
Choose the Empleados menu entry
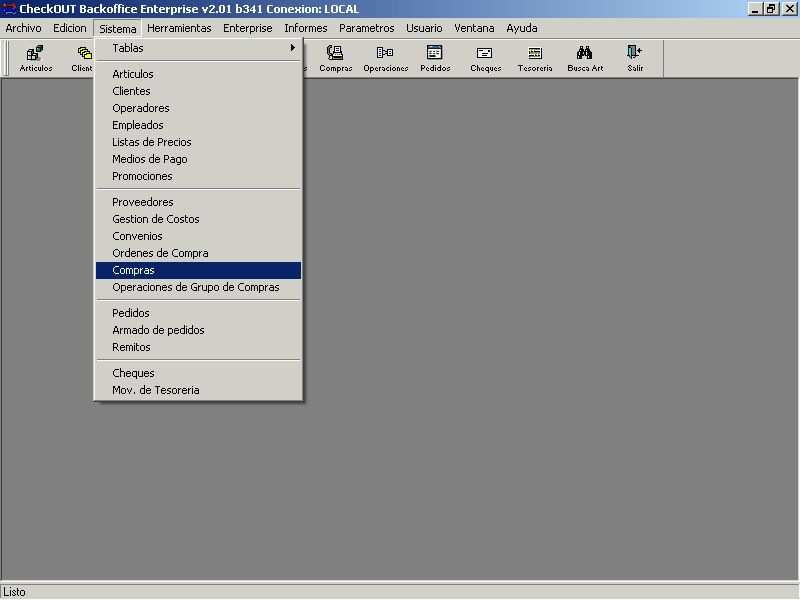tap(198, 125)
